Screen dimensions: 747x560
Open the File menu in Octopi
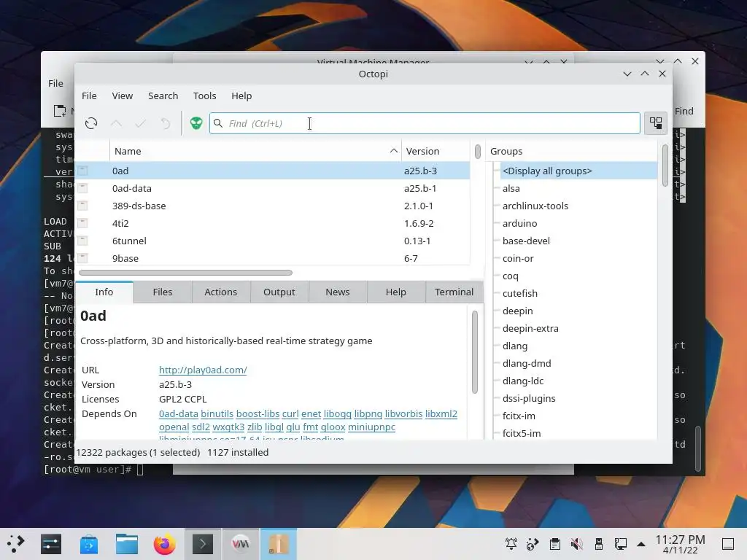click(89, 96)
